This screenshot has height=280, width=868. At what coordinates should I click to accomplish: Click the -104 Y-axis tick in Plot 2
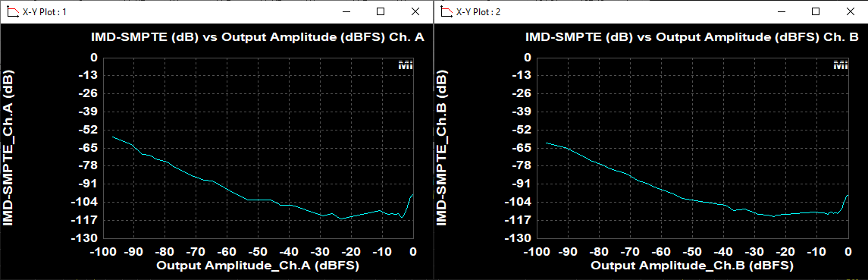pyautogui.click(x=518, y=202)
